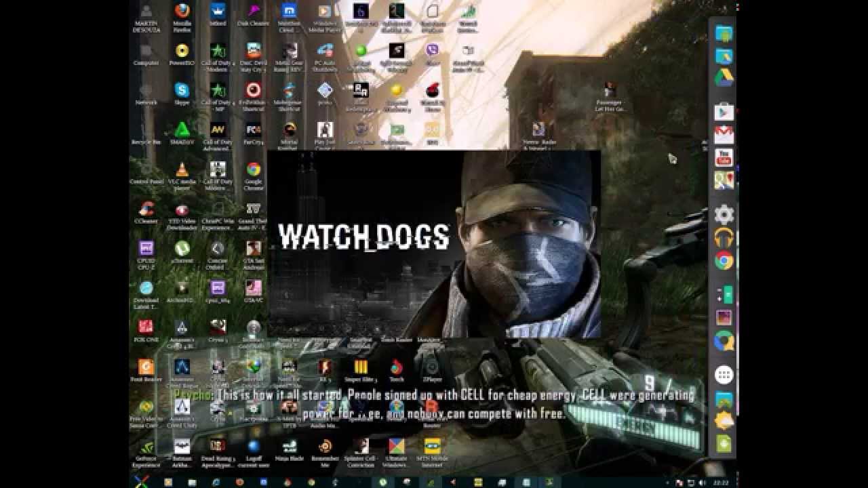Open the Mozilla Firefox desktop shortcut
Screen dimensions: 868x488
182,16
